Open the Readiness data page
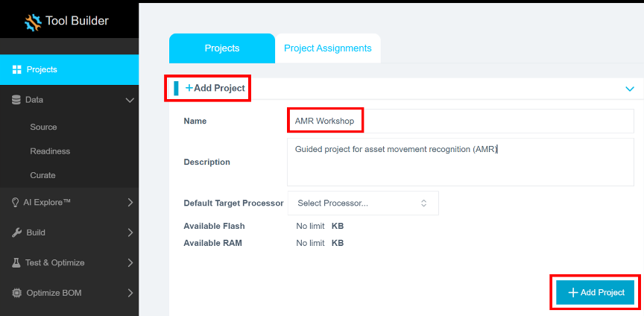Viewport: 644px width, 316px height. click(x=50, y=151)
